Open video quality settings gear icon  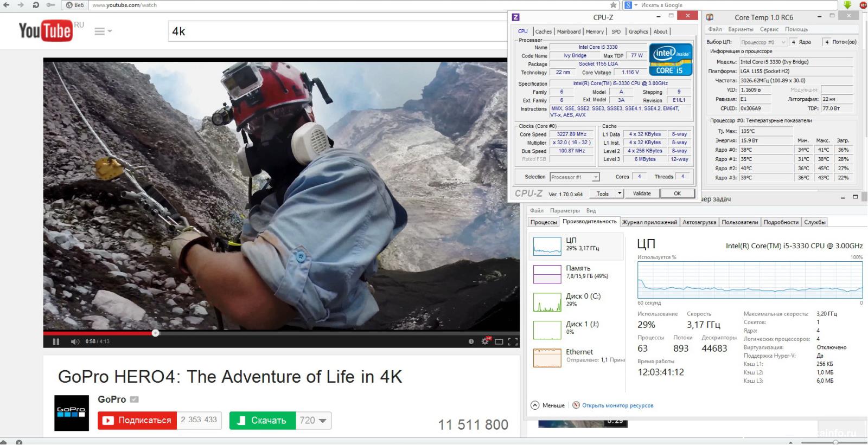point(486,341)
